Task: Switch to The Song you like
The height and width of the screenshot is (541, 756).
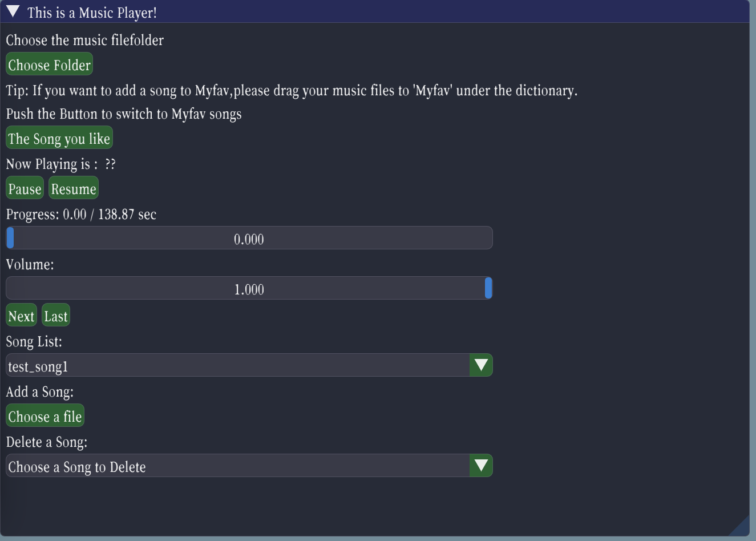Action: (x=59, y=139)
